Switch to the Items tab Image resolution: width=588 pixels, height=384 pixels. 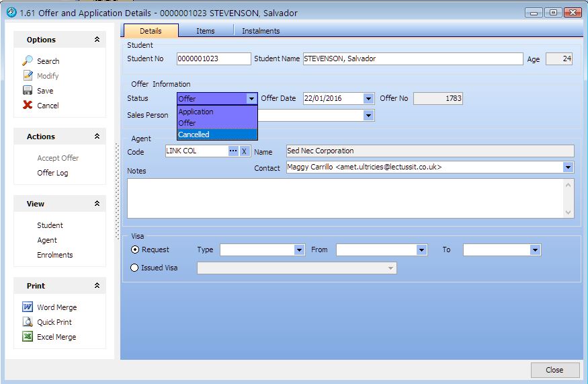click(206, 31)
